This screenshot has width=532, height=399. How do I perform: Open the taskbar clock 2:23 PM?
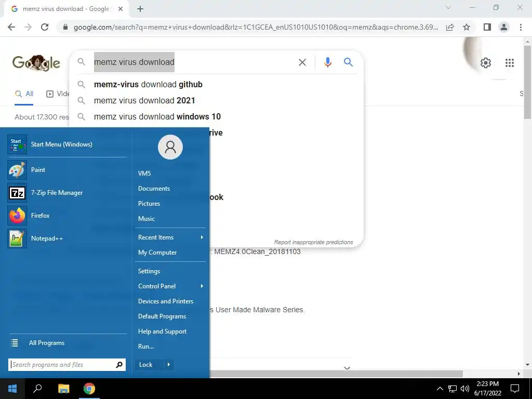(487, 389)
